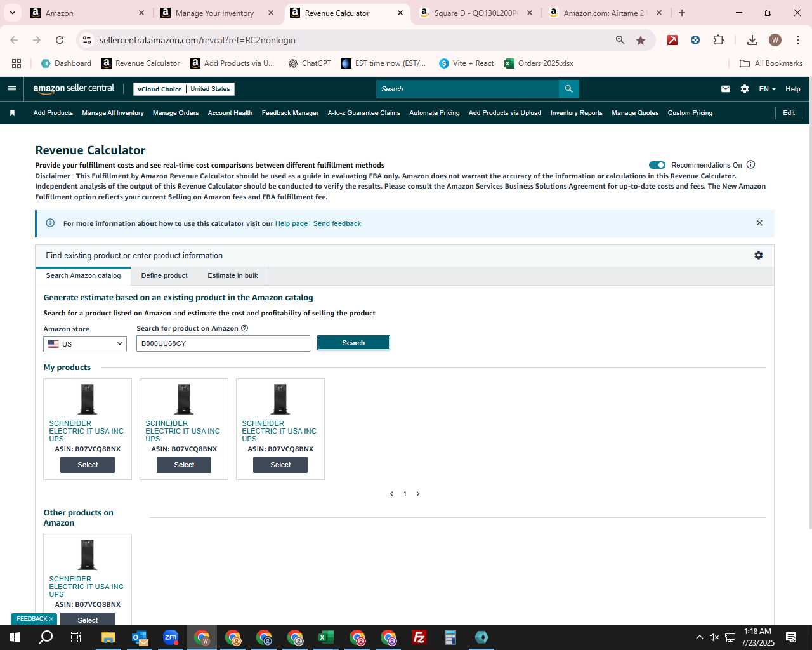This screenshot has width=812, height=650.
Task: Bookmark this page with the star icon
Action: (x=641, y=40)
